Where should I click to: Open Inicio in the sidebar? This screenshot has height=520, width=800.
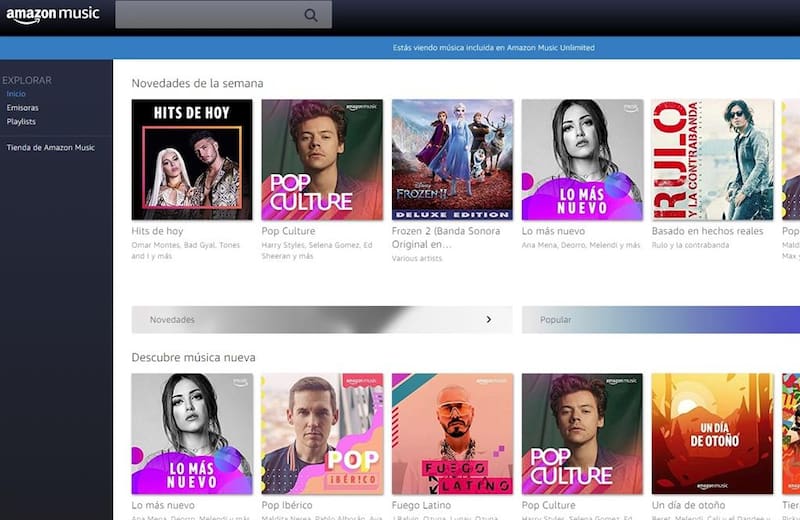pyautogui.click(x=16, y=94)
